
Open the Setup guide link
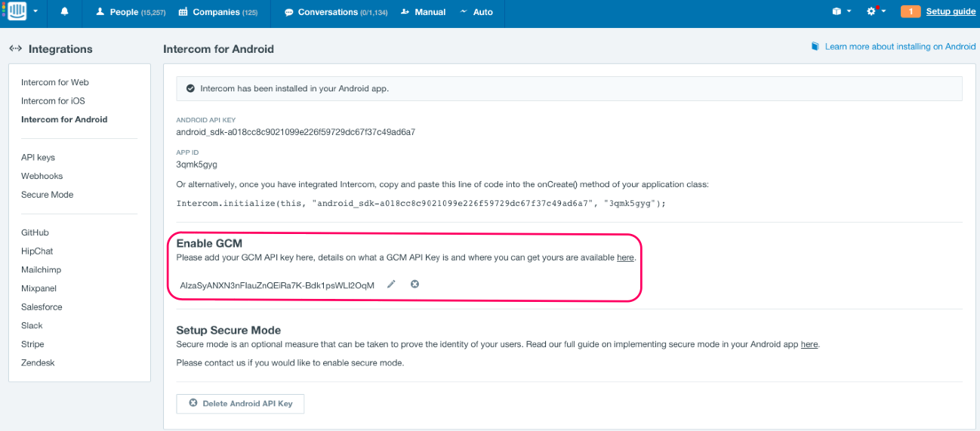pos(951,12)
